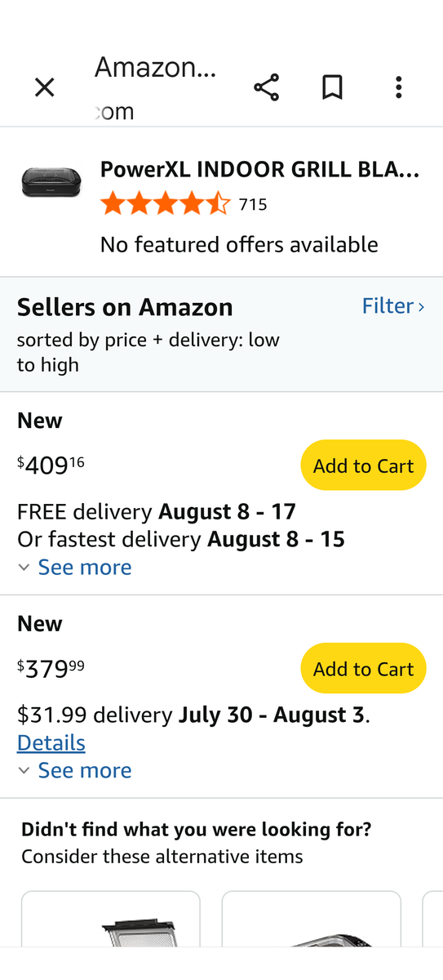Tap the chevron beside second See more
Screen dimensions: 443x980
click(24, 771)
